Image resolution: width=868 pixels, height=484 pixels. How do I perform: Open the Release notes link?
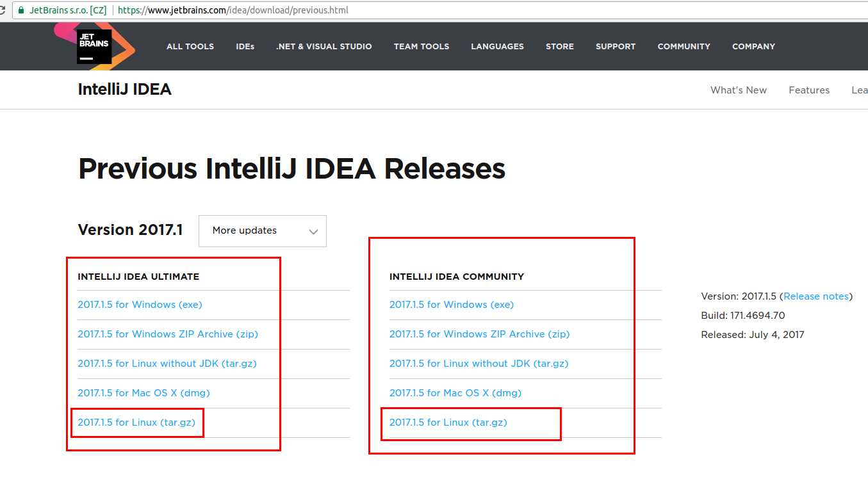click(x=816, y=296)
